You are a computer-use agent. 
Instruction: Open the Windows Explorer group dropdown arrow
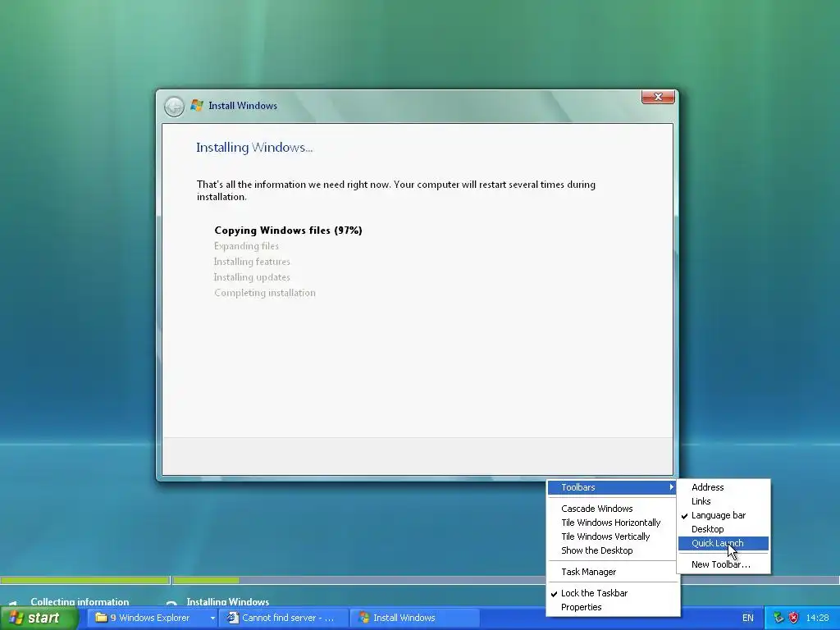point(212,619)
